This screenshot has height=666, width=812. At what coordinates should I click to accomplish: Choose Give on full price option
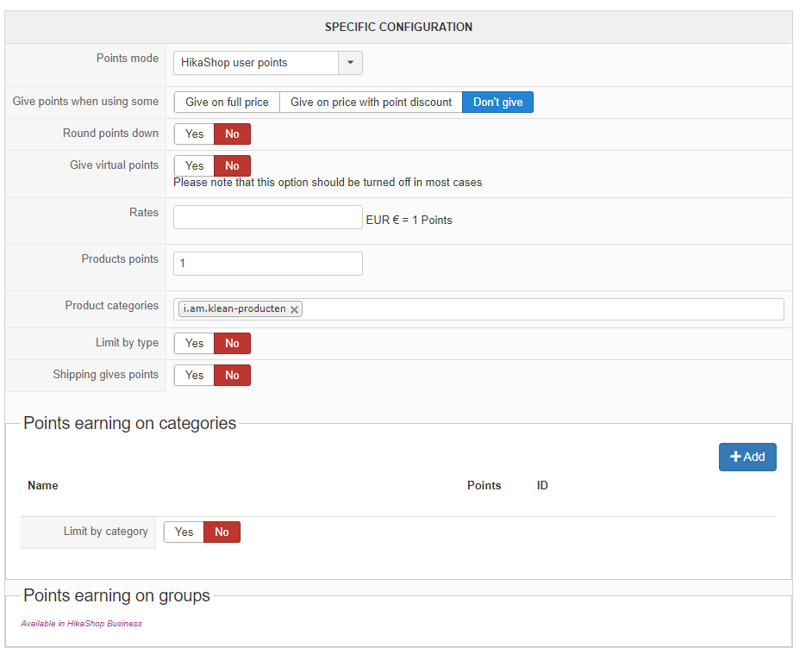[227, 103]
